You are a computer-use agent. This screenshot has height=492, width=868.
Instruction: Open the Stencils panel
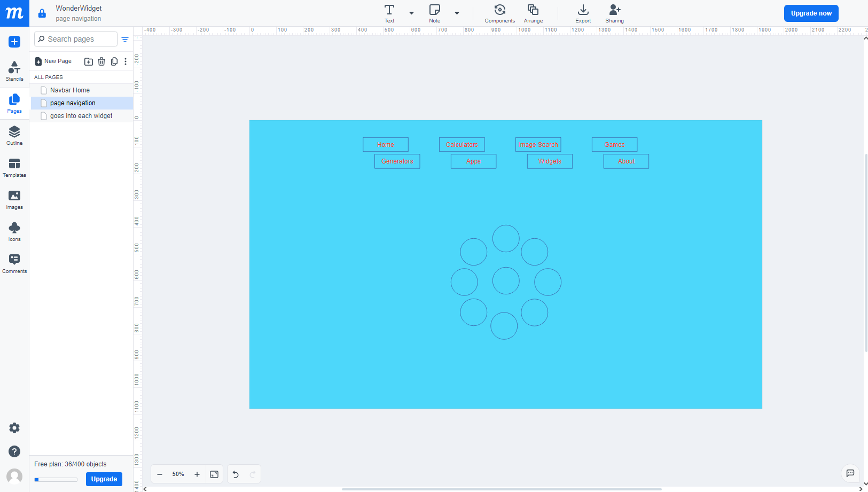click(14, 71)
